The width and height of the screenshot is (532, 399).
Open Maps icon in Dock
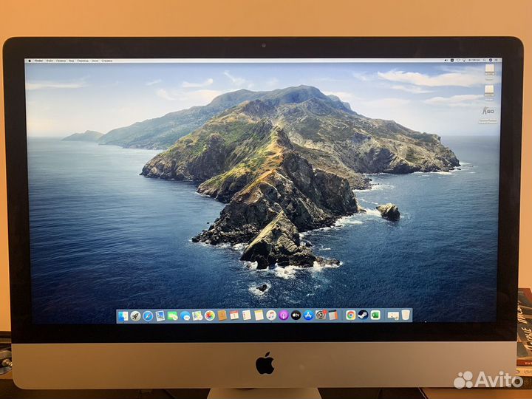point(197,316)
